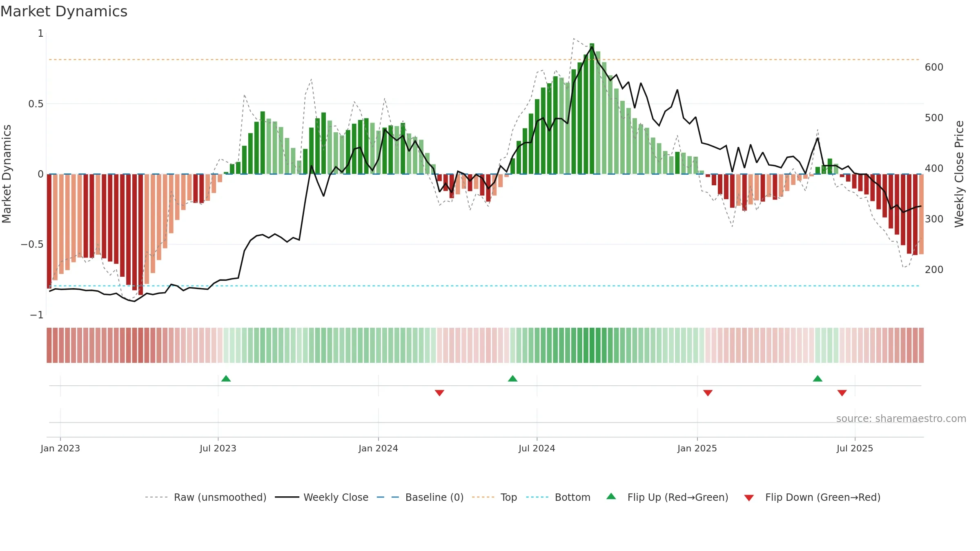The image size is (980, 551).
Task: Select the flip-up marker before Jul 2024
Action: [x=512, y=378]
